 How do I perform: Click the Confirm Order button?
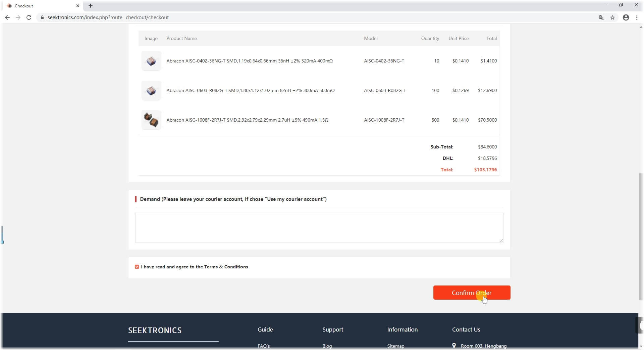pos(472,293)
